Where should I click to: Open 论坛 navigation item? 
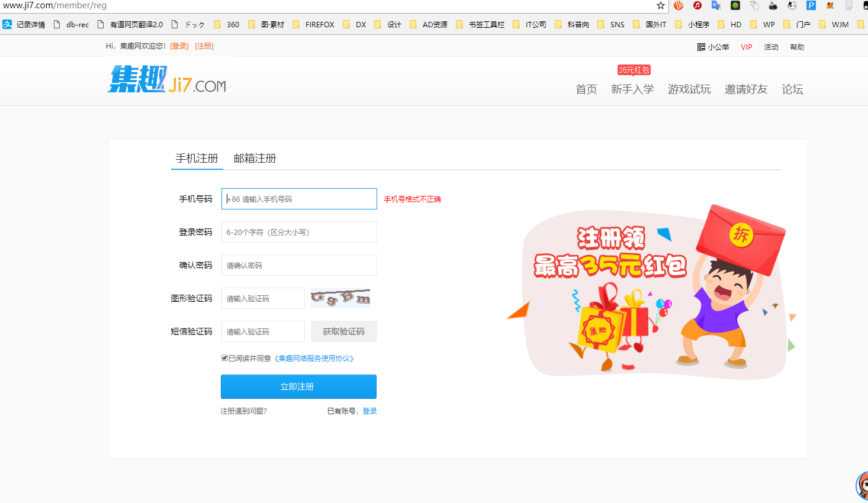(792, 89)
